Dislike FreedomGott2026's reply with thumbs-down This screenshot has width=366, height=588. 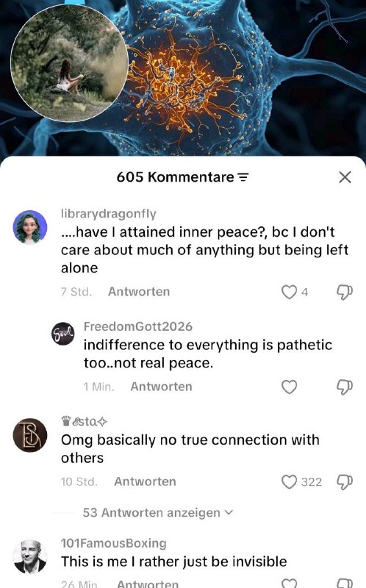click(345, 387)
